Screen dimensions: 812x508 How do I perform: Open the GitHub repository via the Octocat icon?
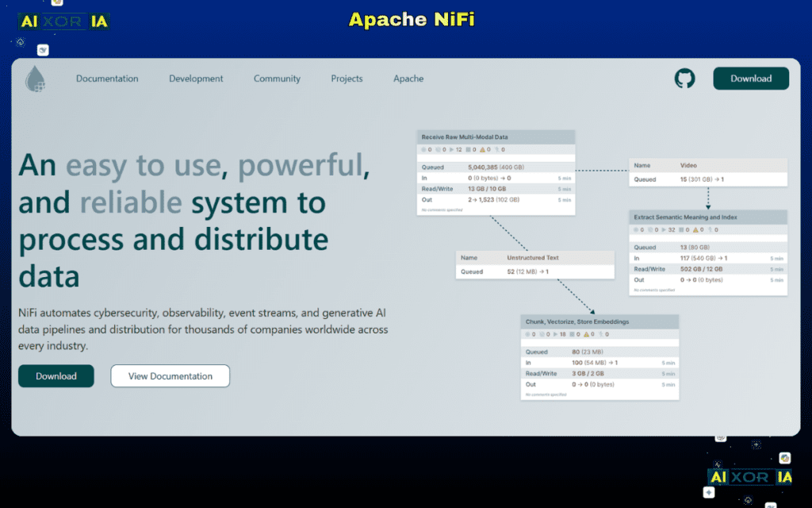click(x=684, y=79)
